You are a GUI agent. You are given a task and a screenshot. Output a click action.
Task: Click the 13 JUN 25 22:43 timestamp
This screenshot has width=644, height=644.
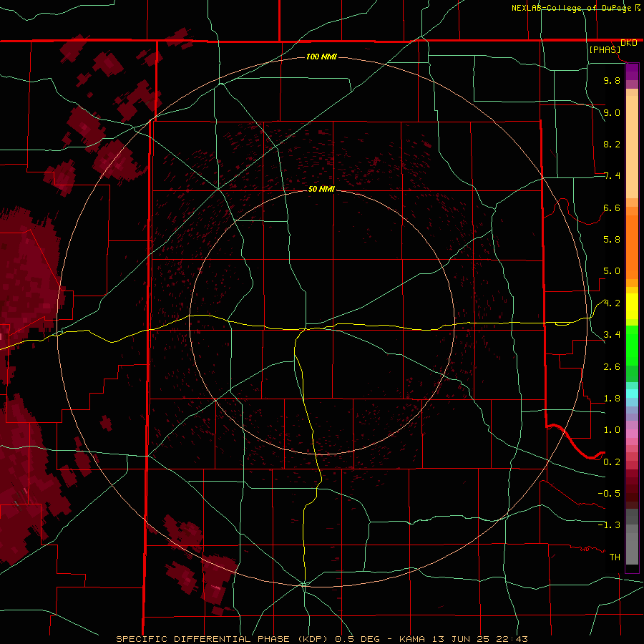click(479, 639)
